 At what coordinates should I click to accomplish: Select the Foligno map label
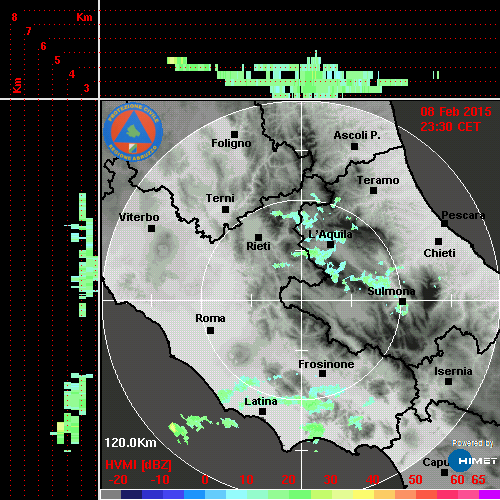(x=231, y=143)
